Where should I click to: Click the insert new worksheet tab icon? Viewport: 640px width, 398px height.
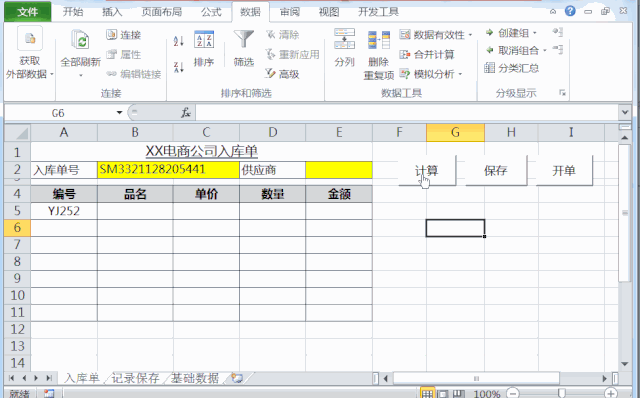[x=237, y=378]
